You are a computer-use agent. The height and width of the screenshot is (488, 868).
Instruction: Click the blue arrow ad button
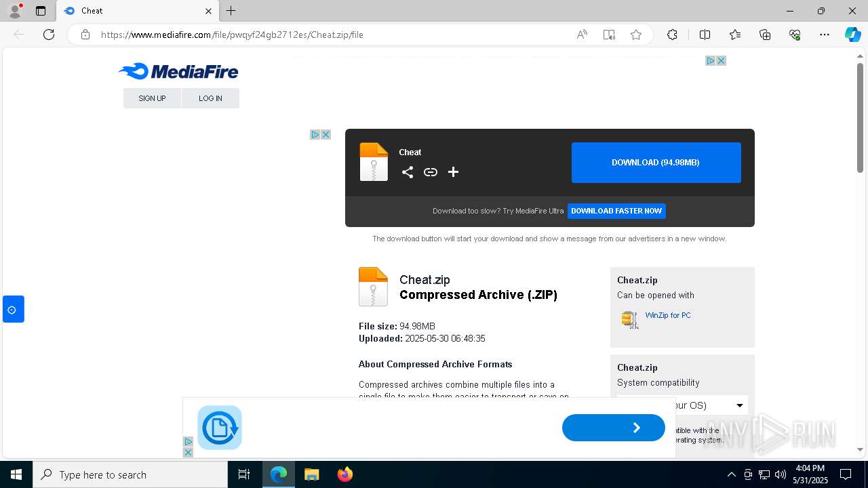(x=614, y=428)
